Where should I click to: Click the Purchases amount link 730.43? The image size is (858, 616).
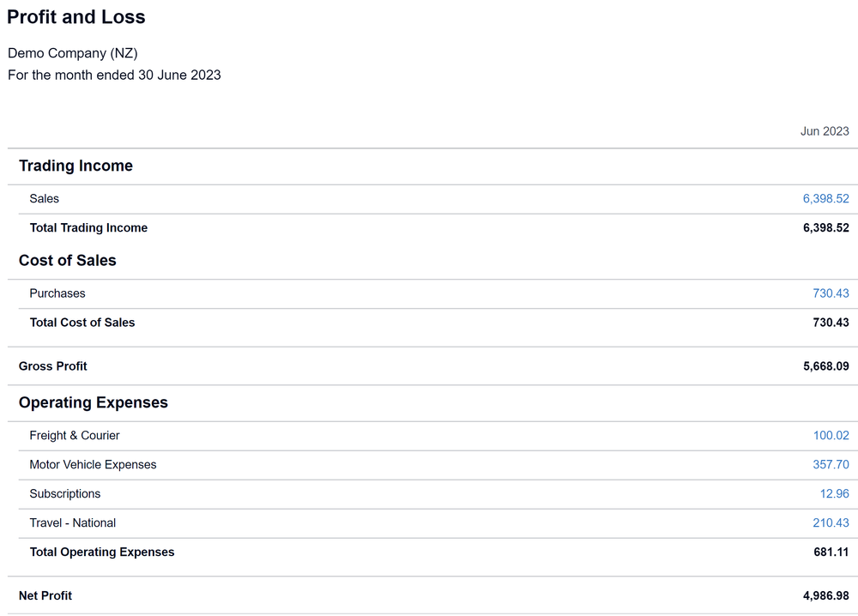point(831,293)
